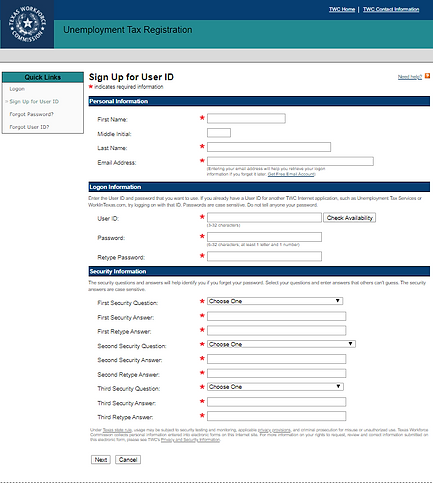Click the User ID text field
This screenshot has height=483, width=433.
[x=264, y=218]
